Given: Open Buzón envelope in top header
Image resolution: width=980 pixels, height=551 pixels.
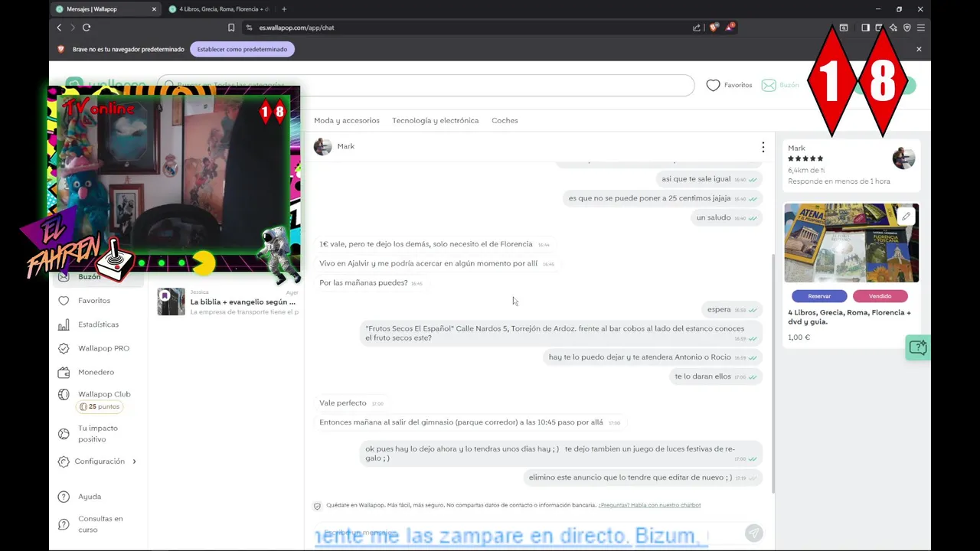Looking at the screenshot, I should click(780, 85).
